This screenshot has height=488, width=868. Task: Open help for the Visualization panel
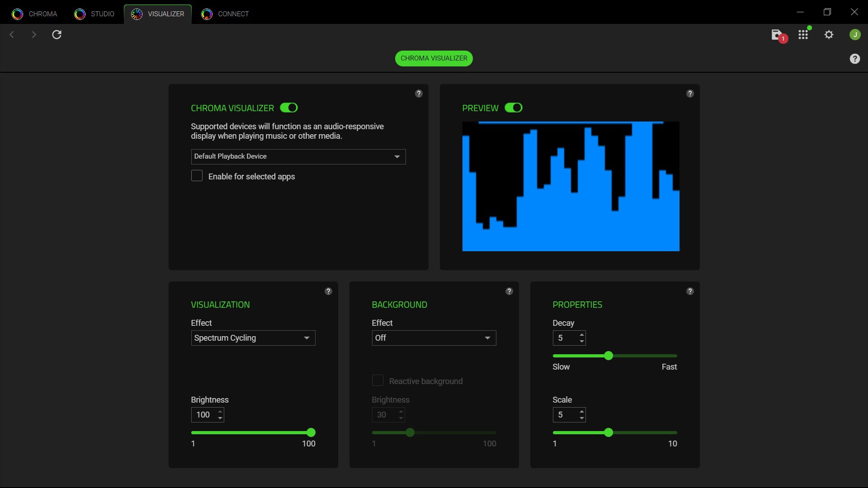pyautogui.click(x=328, y=291)
